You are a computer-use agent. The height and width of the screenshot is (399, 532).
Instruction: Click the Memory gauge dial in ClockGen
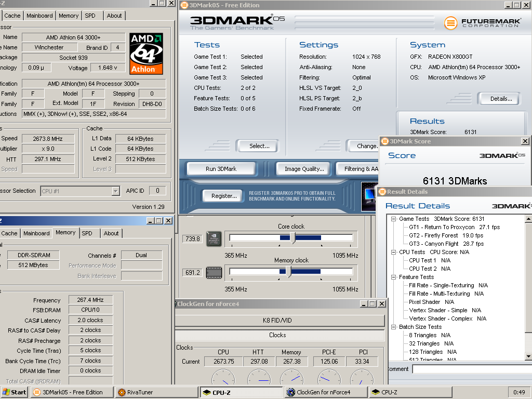[x=292, y=377]
